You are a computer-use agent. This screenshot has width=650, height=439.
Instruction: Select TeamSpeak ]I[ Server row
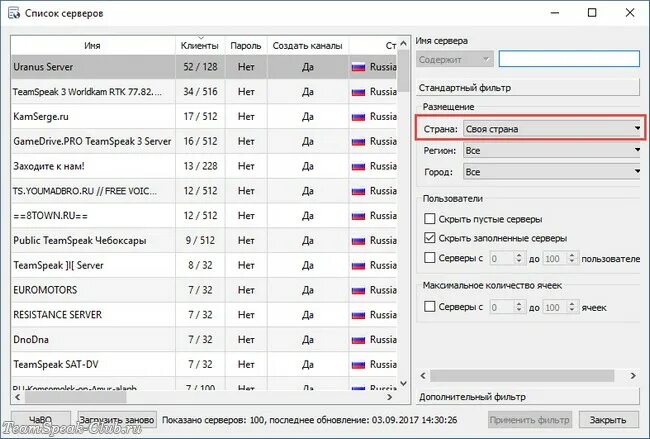click(204, 265)
